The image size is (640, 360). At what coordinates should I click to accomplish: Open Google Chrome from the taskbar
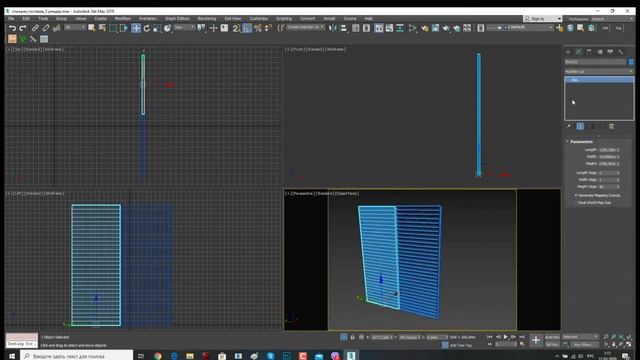click(x=158, y=356)
